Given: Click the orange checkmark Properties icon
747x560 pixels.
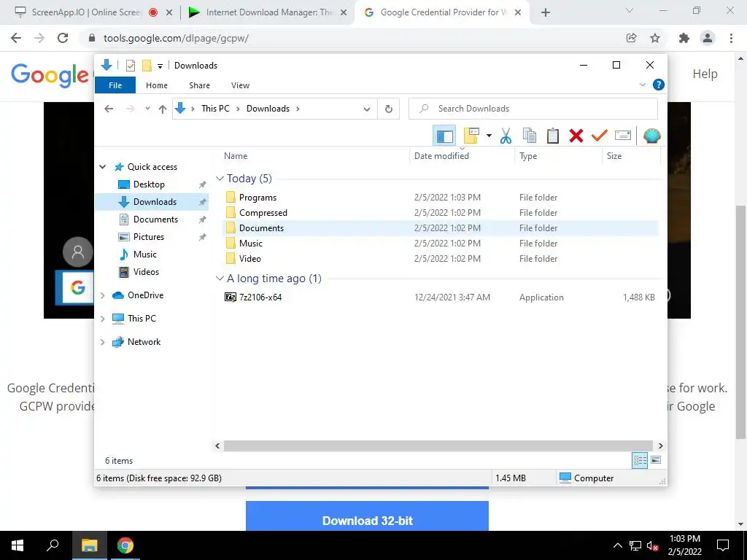Looking at the screenshot, I should (600, 136).
